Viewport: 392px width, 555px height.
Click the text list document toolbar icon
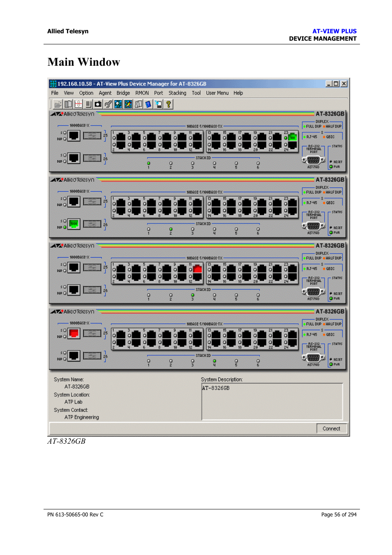[x=88, y=104]
